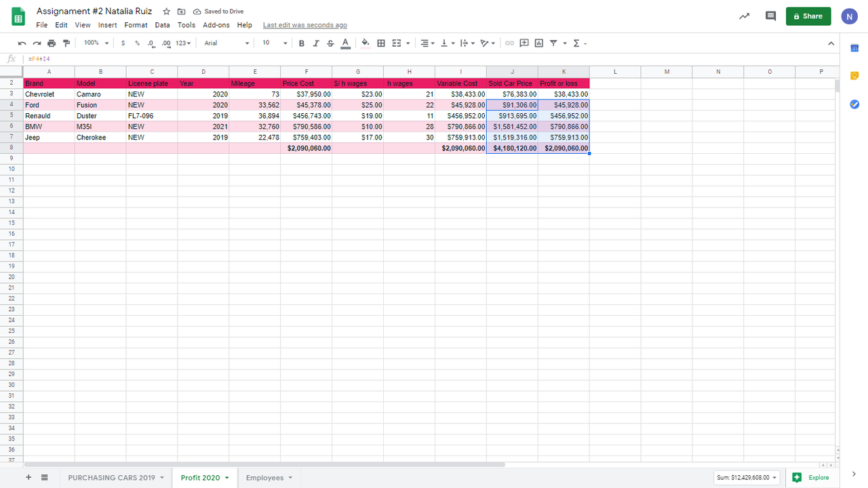868x488 pixels.
Task: Open the Edit menu
Action: (61, 25)
